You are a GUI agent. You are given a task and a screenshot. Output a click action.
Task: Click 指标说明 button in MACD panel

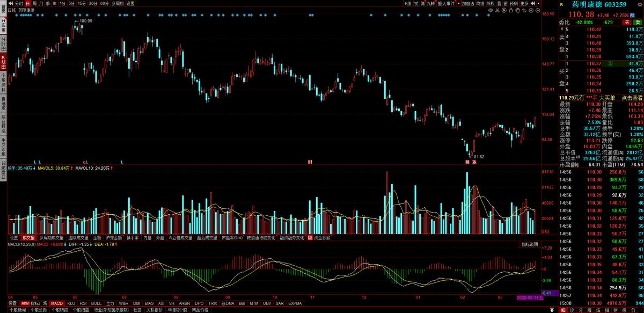pos(529,245)
